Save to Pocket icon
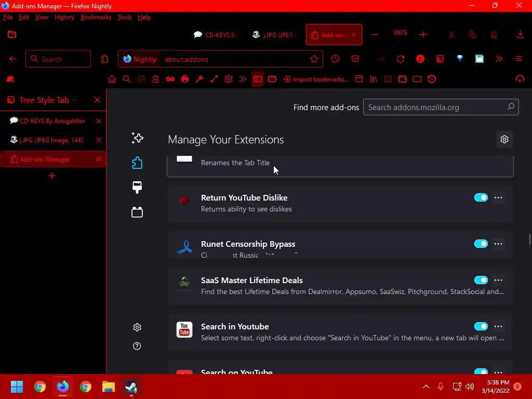The height and width of the screenshot is (399, 532). click(x=355, y=59)
